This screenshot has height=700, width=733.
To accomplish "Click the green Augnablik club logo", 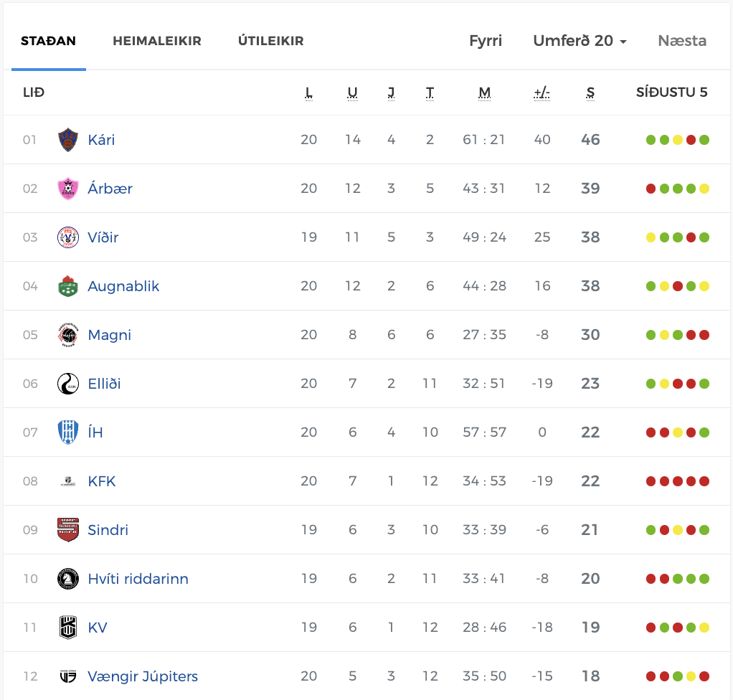I will coord(68,286).
